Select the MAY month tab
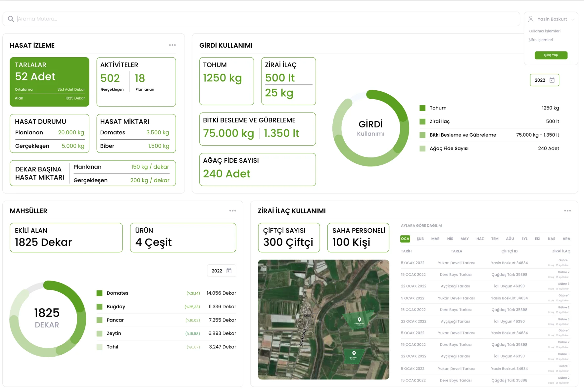 pyautogui.click(x=464, y=239)
